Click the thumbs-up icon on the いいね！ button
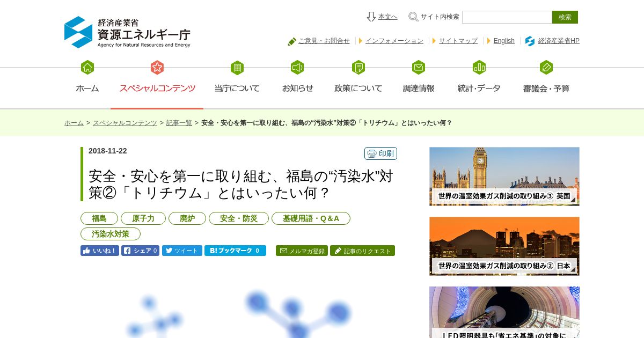 point(87,251)
